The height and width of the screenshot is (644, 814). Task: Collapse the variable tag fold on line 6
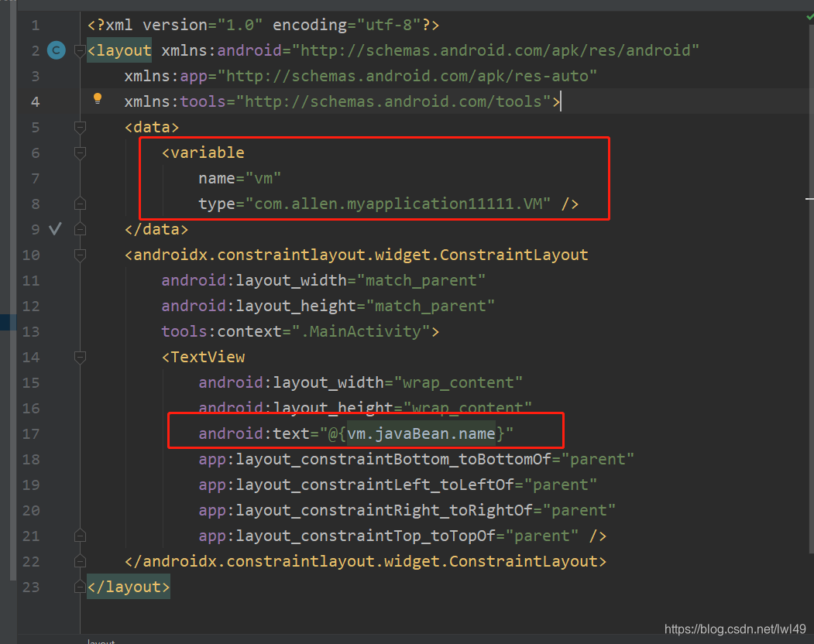click(80, 153)
